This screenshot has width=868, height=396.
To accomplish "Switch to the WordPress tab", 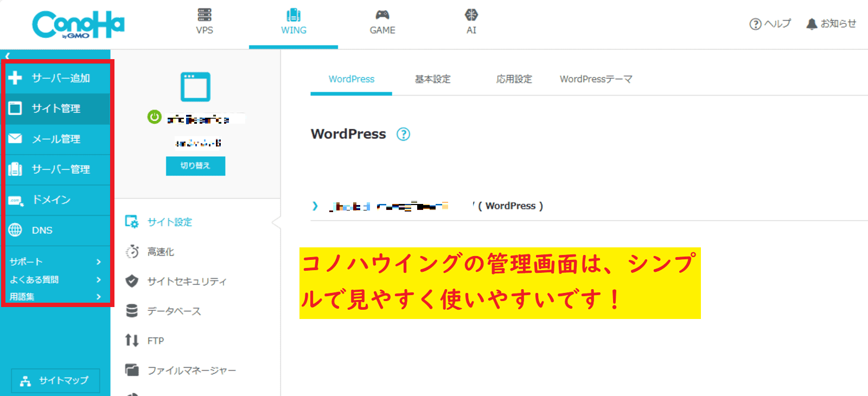I will click(x=351, y=79).
